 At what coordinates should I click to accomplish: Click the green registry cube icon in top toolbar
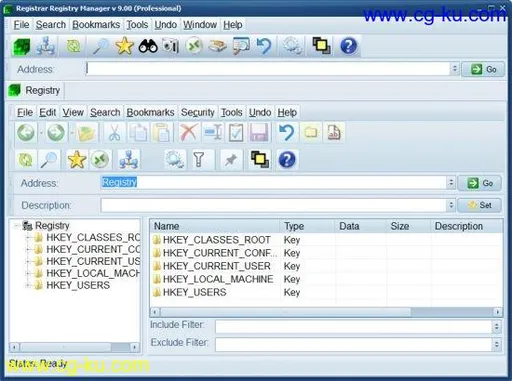[21, 46]
